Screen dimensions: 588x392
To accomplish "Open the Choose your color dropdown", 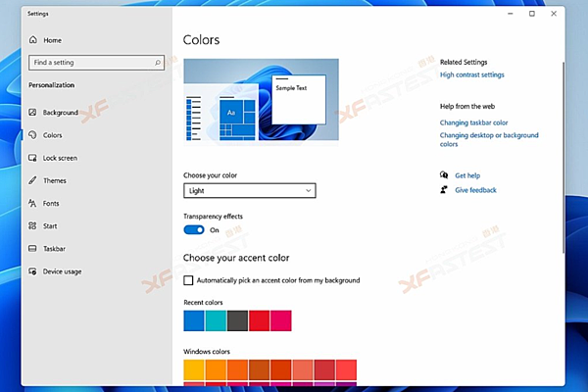I will pyautogui.click(x=250, y=190).
